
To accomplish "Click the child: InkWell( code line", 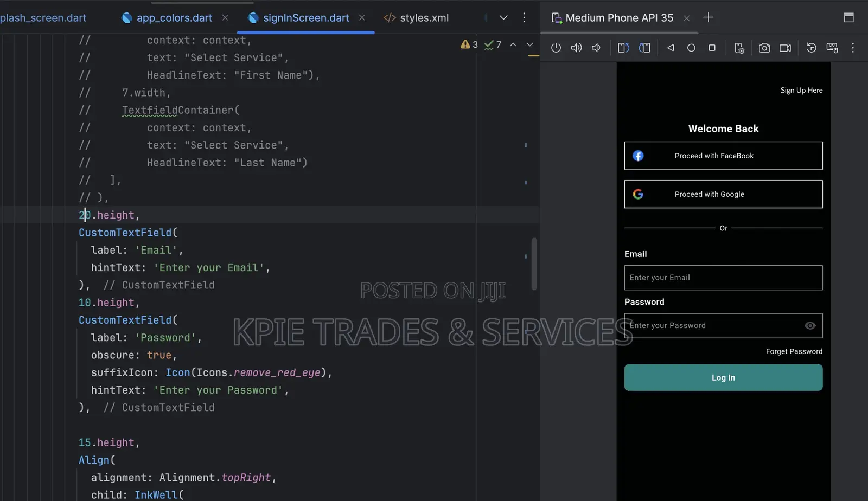I will (x=137, y=494).
